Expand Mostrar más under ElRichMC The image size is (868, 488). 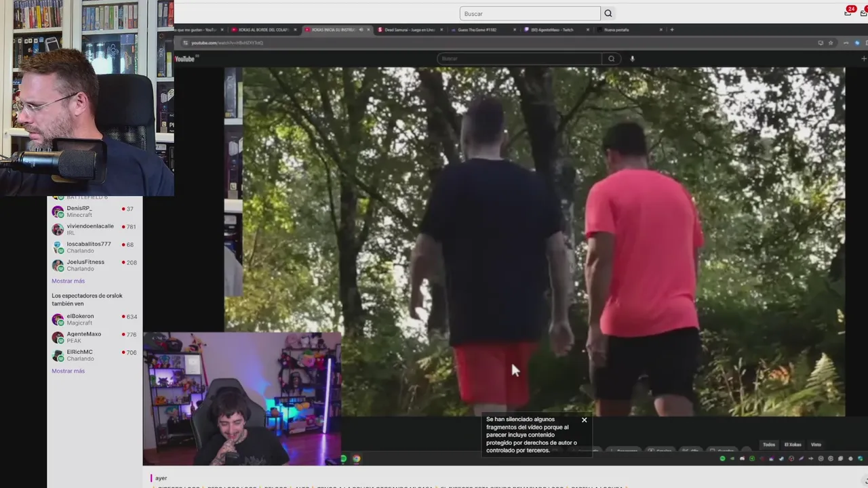click(x=68, y=371)
